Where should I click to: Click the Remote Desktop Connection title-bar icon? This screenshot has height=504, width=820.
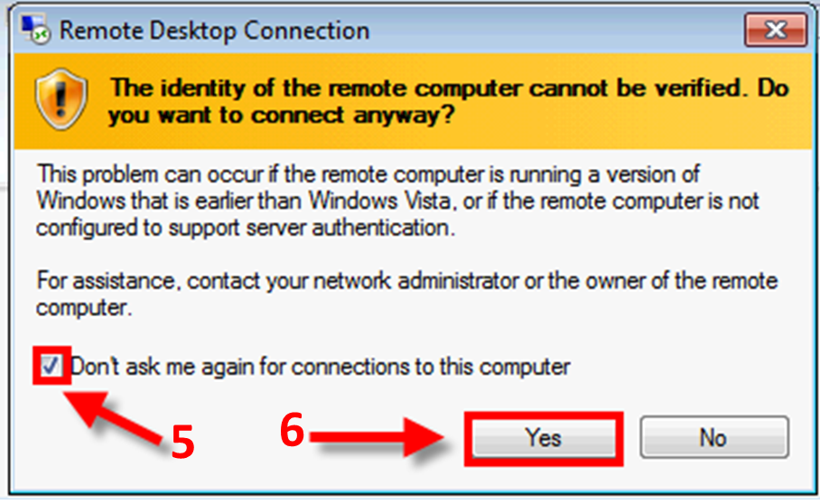click(35, 30)
